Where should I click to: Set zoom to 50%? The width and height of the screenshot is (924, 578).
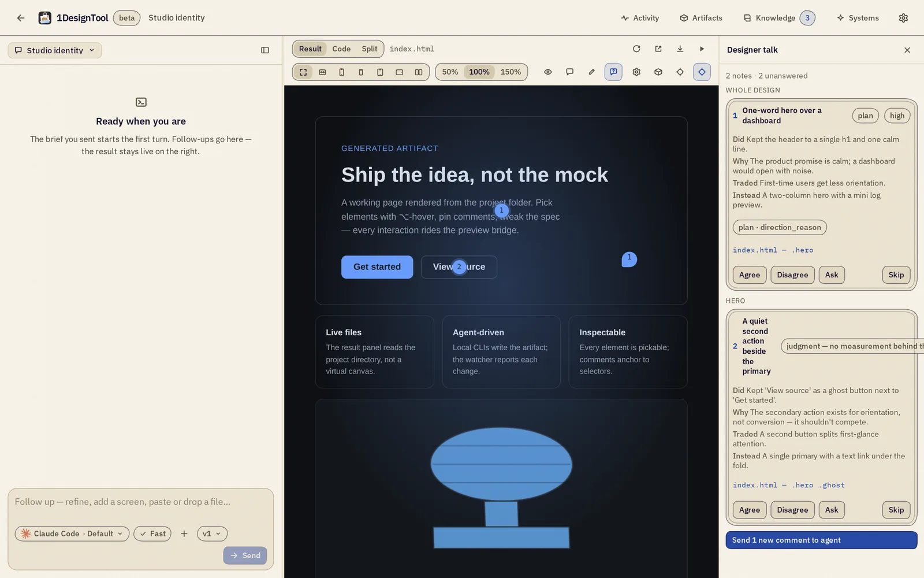[x=450, y=72]
